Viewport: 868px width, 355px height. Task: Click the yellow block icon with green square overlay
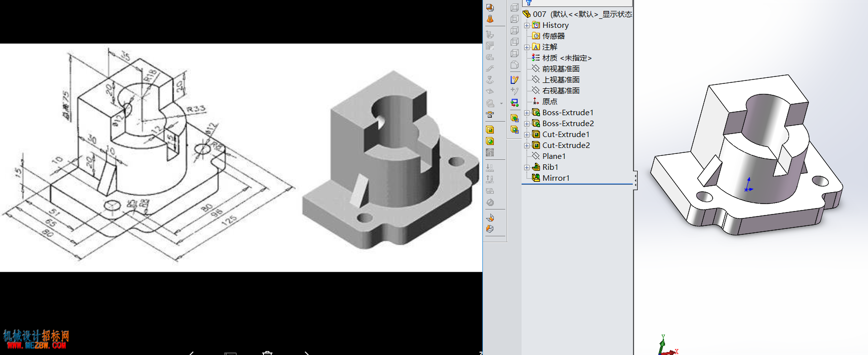(x=515, y=130)
